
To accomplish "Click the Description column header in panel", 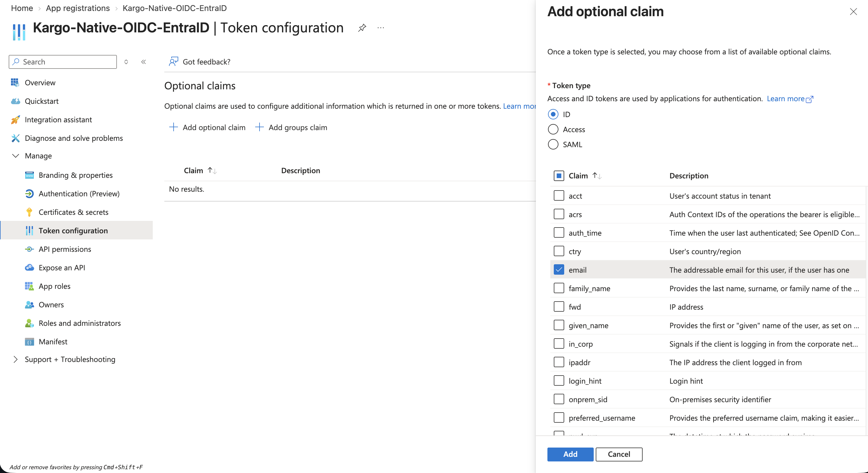I will [689, 175].
